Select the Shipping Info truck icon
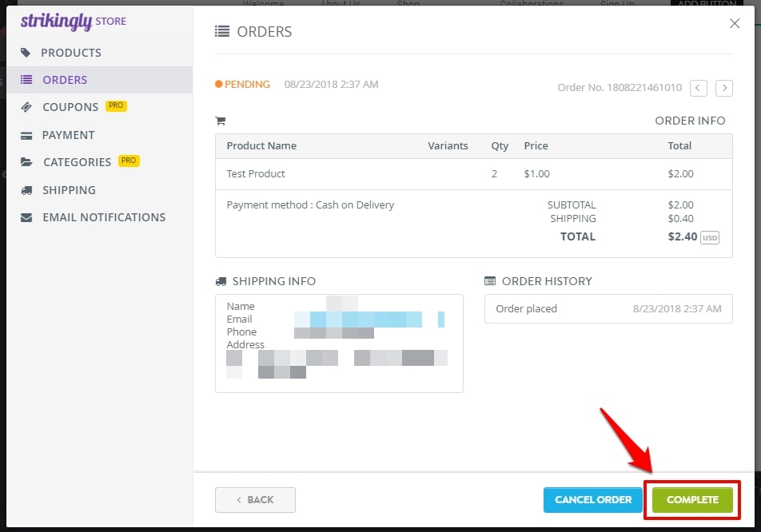The width and height of the screenshot is (761, 532). (221, 280)
